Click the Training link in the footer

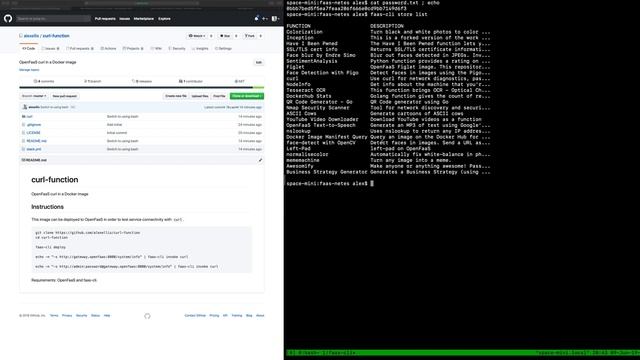[x=237, y=316]
